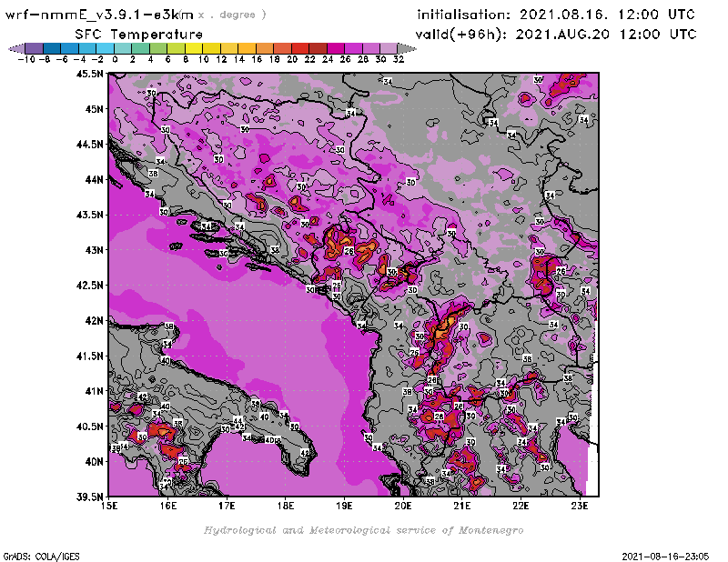Image resolution: width=728 pixels, height=562 pixels.
Task: Select the 18 to 20 coral legend swatch
Action: coord(282,48)
